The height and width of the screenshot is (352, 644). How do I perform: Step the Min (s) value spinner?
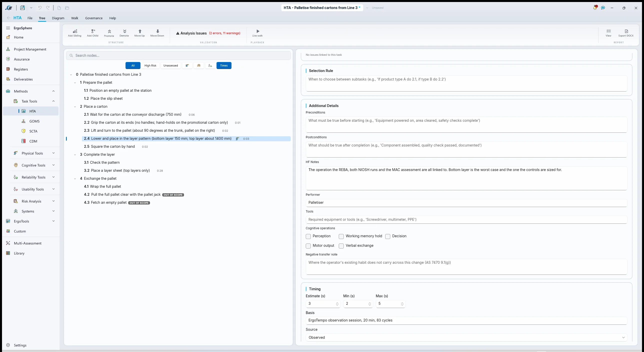(370, 304)
